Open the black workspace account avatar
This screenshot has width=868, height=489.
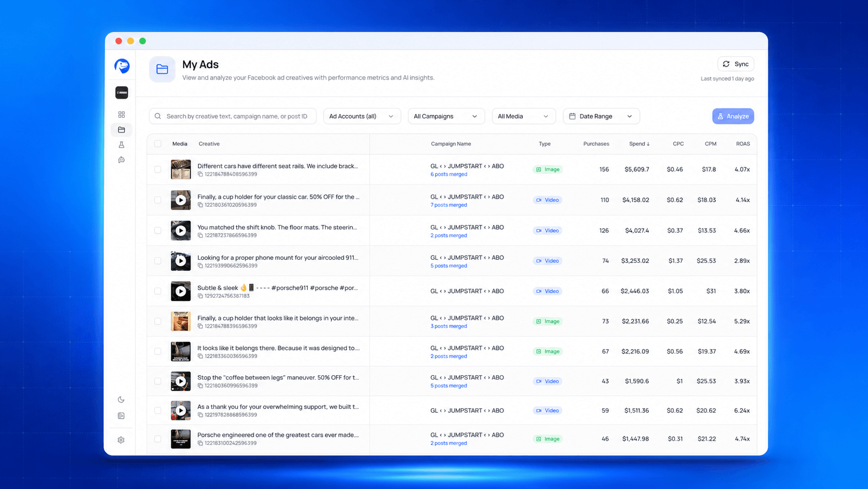[121, 92]
